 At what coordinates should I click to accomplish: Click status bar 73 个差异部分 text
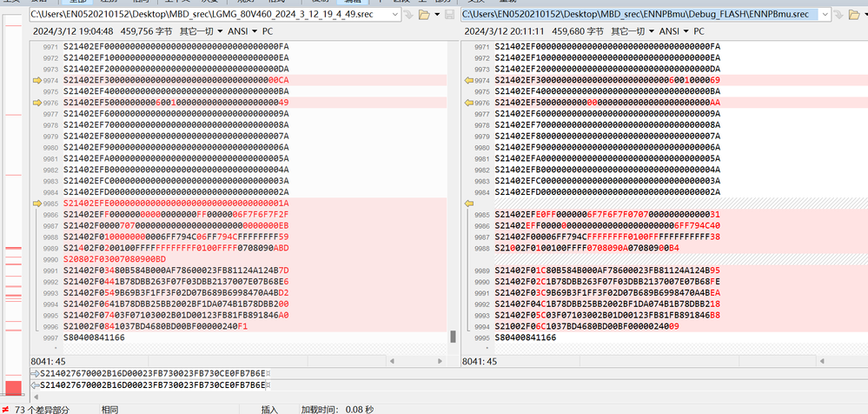(x=43, y=410)
